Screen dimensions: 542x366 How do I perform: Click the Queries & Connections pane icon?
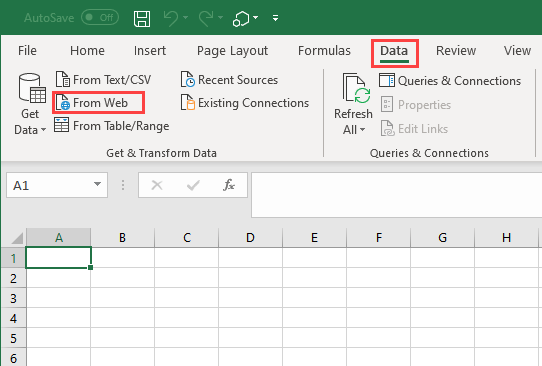pyautogui.click(x=386, y=80)
